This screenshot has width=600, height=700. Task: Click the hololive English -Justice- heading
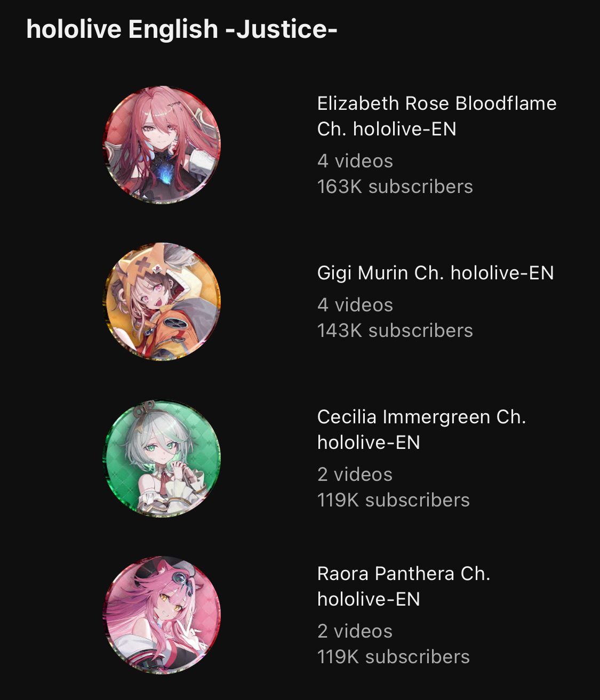pos(182,29)
